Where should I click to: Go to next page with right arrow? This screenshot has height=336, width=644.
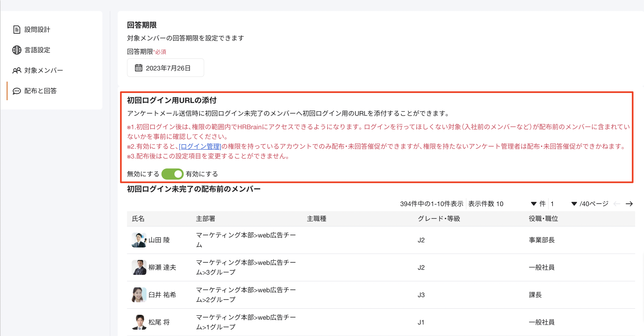[x=629, y=204]
